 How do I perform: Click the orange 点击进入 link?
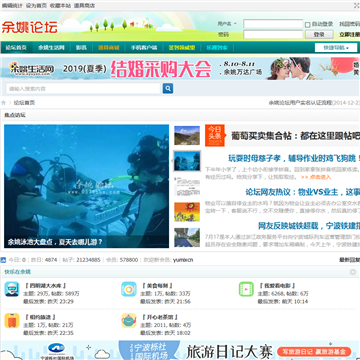[316, 177]
